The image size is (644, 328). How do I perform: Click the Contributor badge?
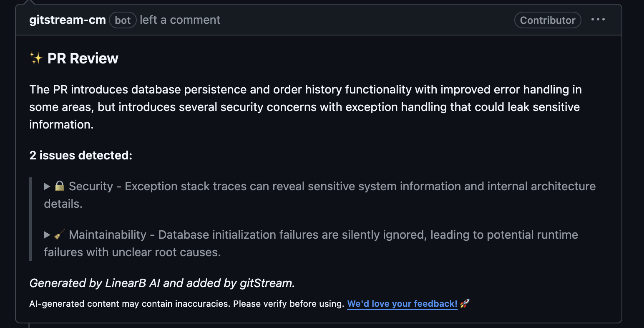(547, 20)
